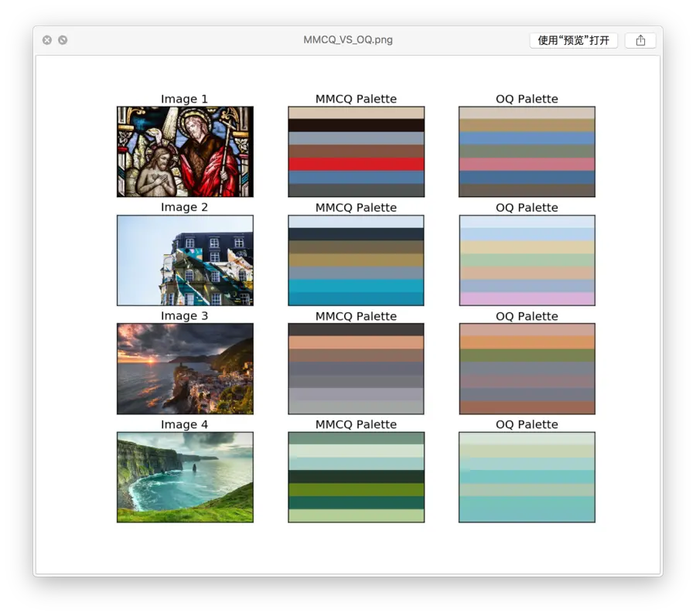The height and width of the screenshot is (616, 696).
Task: Click pink stripe in Image 1 OQ palette
Action: (527, 165)
